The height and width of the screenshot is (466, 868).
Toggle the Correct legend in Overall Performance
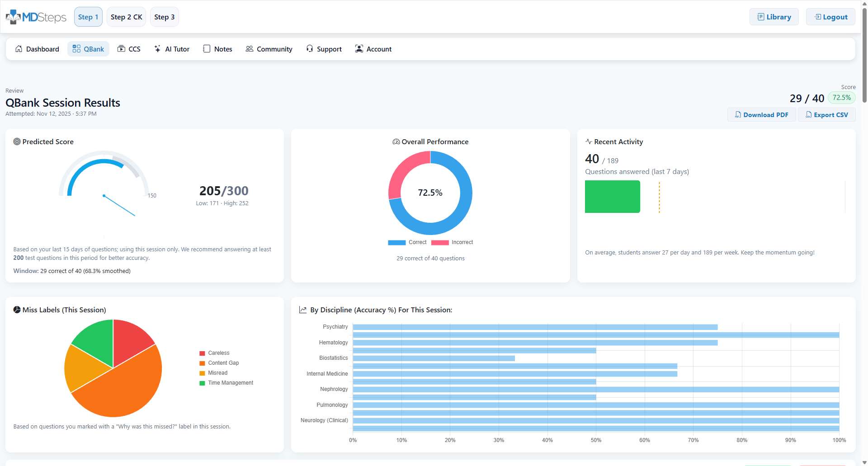pyautogui.click(x=407, y=242)
